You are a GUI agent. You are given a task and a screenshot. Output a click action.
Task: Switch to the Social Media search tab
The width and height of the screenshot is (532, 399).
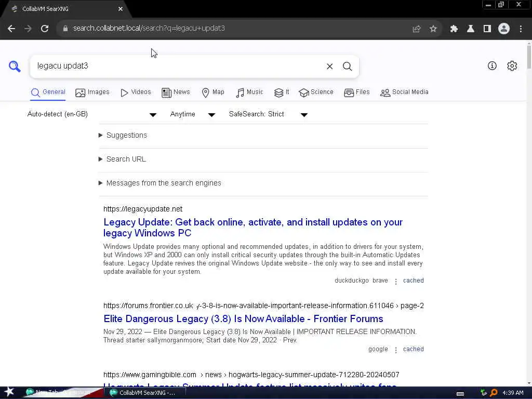tap(404, 92)
